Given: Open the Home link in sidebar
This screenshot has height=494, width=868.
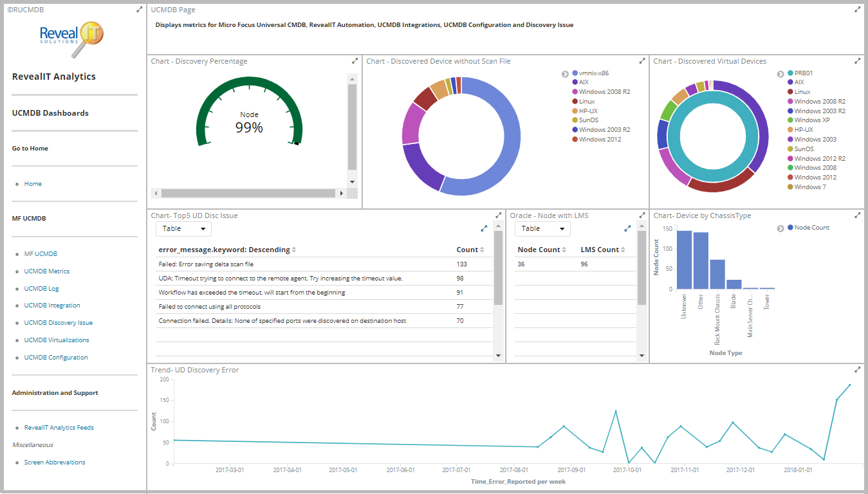Looking at the screenshot, I should coord(33,184).
